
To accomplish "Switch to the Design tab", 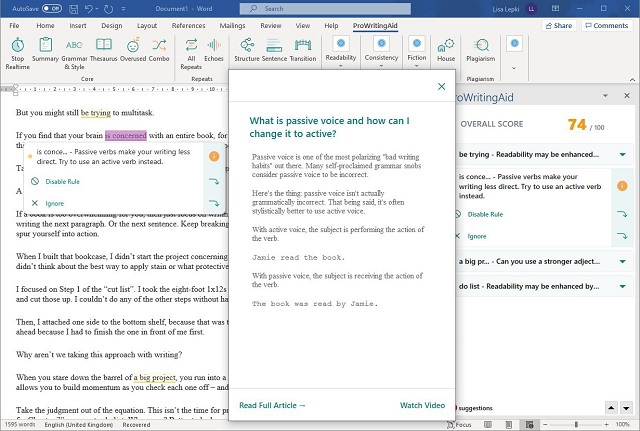I will click(x=112, y=25).
